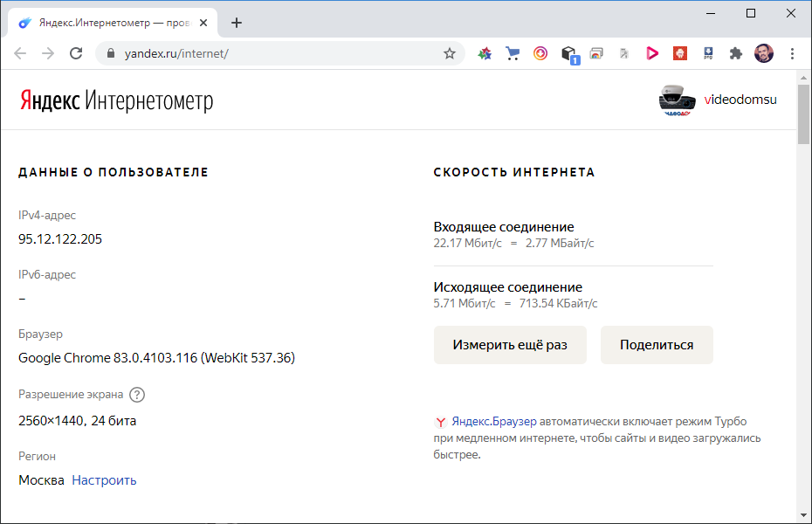Open the Яндекс.Браузер link
Viewport: 812px width, 524px height.
(x=494, y=422)
